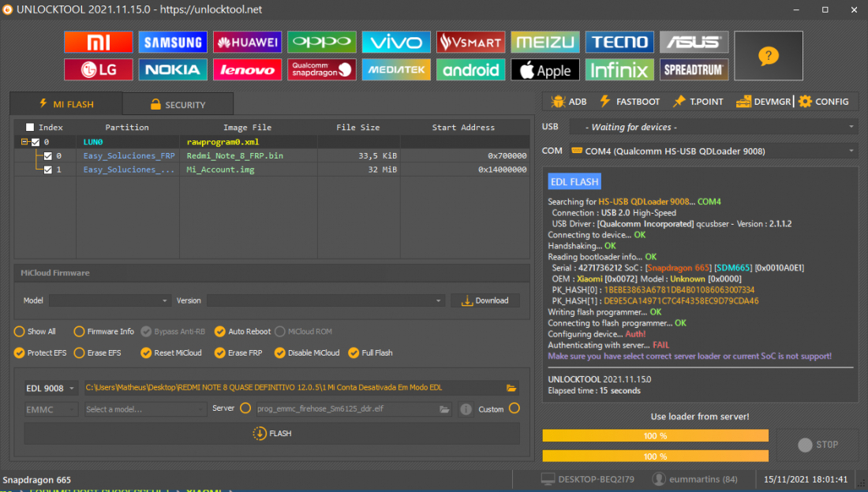Open the Spreadtrum chipset module
Image resolution: width=868 pixels, height=492 pixels.
694,69
